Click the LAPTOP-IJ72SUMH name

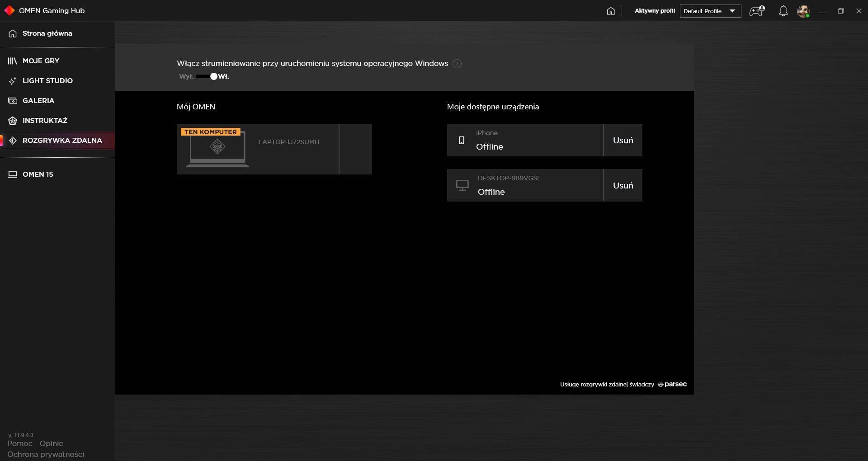(288, 142)
